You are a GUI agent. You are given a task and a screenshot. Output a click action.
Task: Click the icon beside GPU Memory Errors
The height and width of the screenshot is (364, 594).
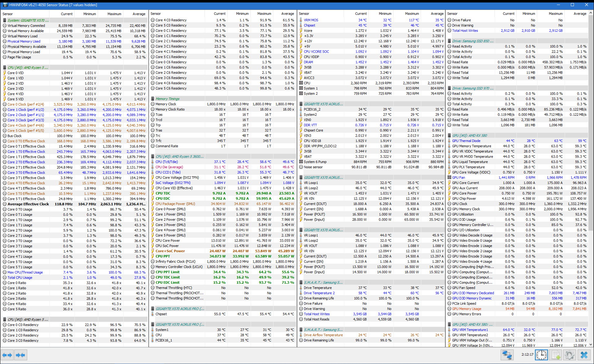pos(449,314)
